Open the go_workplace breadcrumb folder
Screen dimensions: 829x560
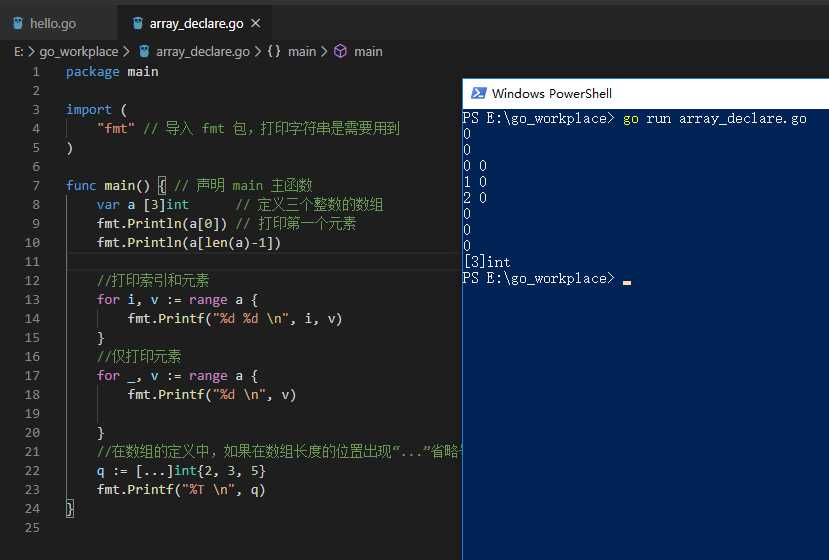tap(79, 51)
